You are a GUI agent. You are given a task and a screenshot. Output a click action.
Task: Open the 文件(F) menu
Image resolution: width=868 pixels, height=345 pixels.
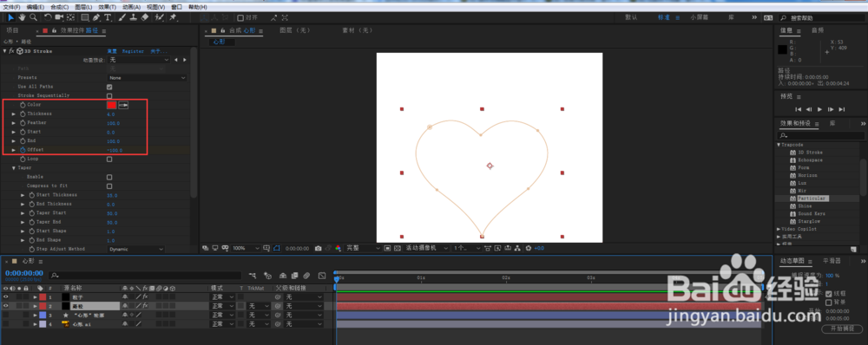pos(11,7)
